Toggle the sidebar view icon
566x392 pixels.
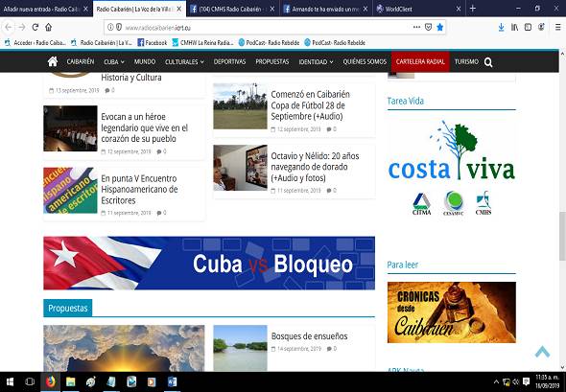(528, 27)
